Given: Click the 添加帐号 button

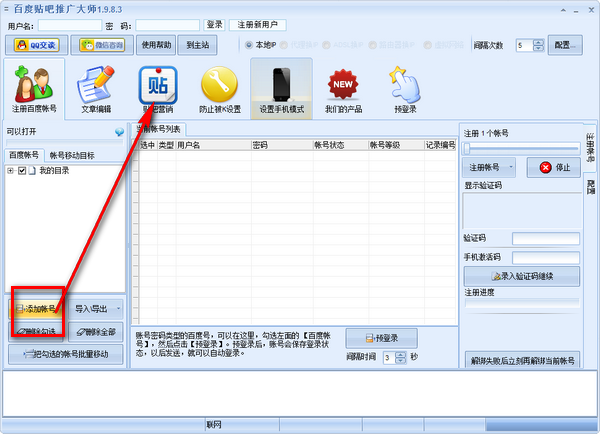Looking at the screenshot, I should pyautogui.click(x=37, y=309).
